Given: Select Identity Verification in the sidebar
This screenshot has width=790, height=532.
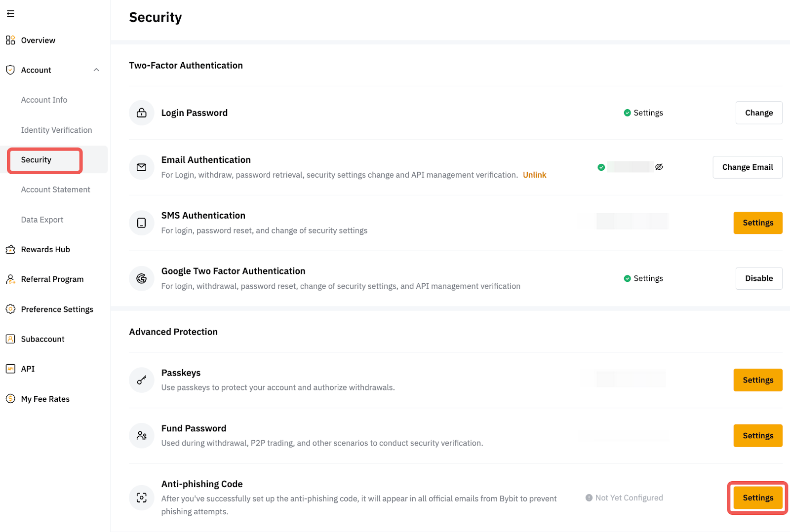Looking at the screenshot, I should 56,130.
